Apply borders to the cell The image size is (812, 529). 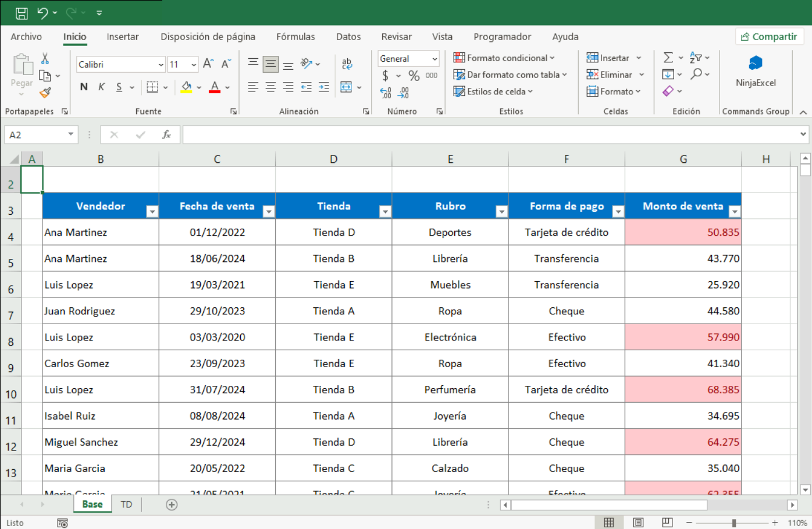pos(152,87)
